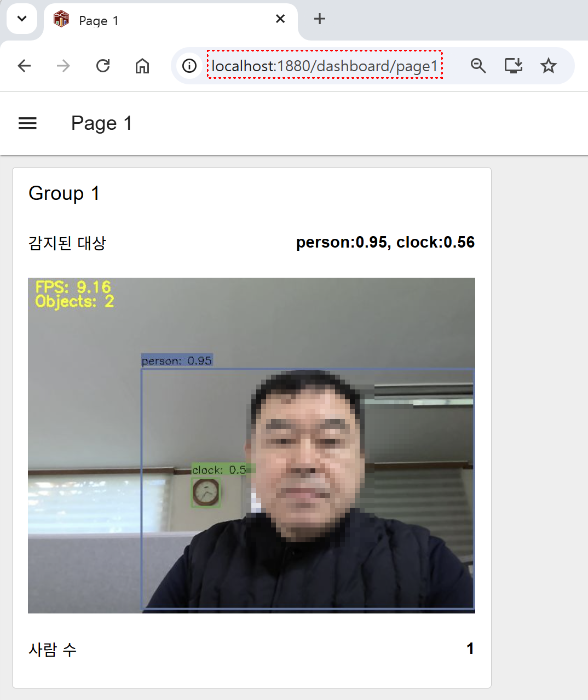588x700 pixels.
Task: Click the localhost:1880 address field
Action: coord(325,66)
